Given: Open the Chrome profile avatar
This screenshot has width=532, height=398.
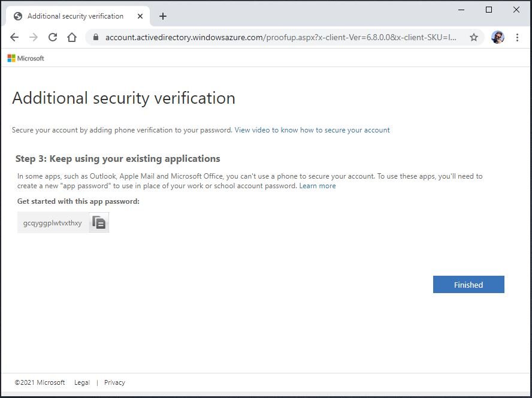Looking at the screenshot, I should click(498, 37).
